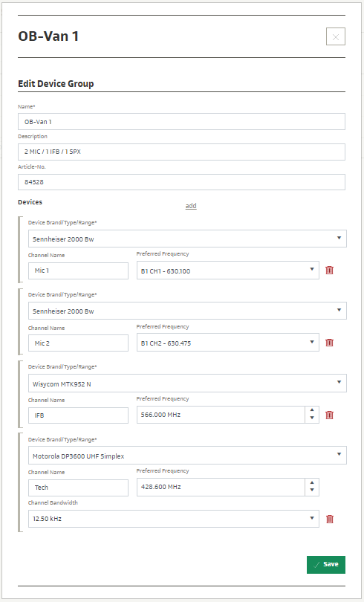Expand the B1 CH2 - 630.475 frequency dropdown
Image resolution: width=364 pixels, height=602 pixels.
pos(228,343)
